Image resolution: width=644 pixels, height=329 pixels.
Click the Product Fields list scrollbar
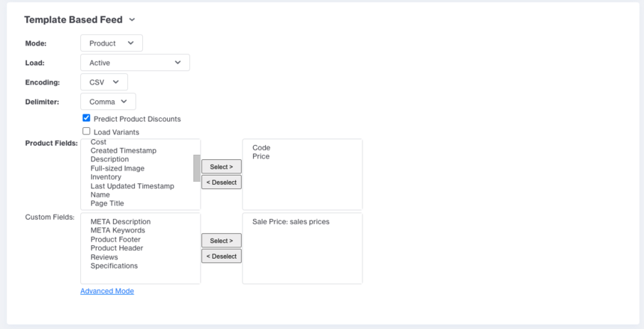[x=197, y=168]
